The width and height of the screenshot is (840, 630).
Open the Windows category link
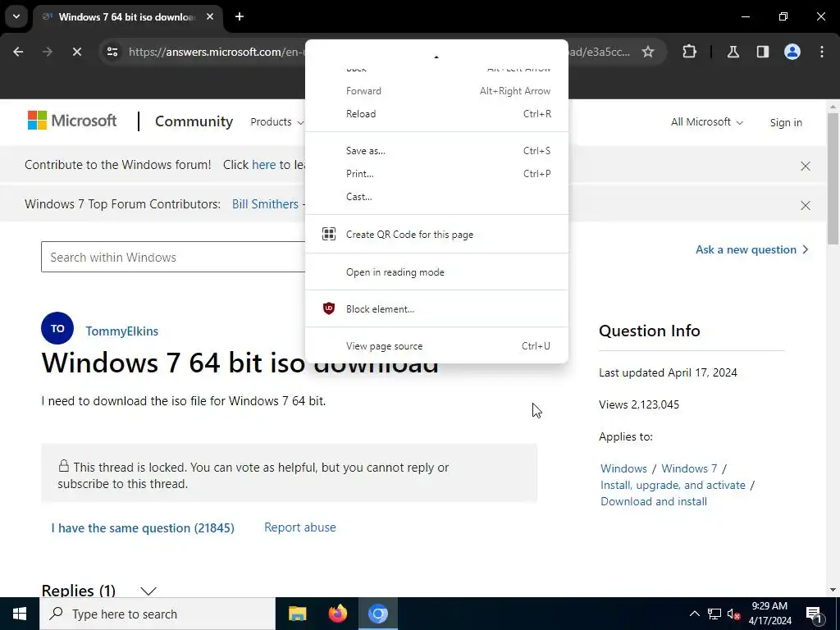click(623, 468)
